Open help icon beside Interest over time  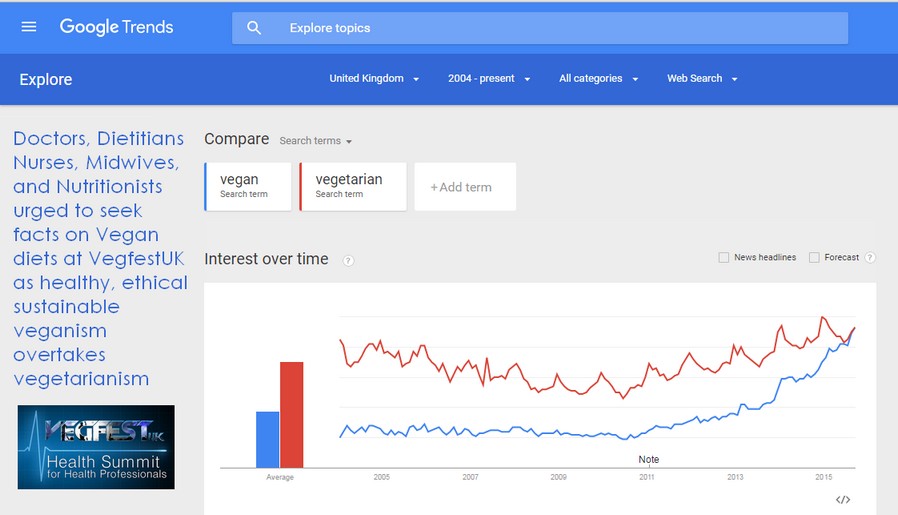pos(348,261)
